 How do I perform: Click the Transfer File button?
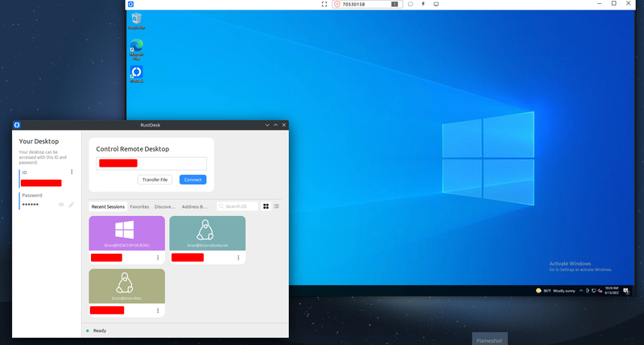(155, 180)
